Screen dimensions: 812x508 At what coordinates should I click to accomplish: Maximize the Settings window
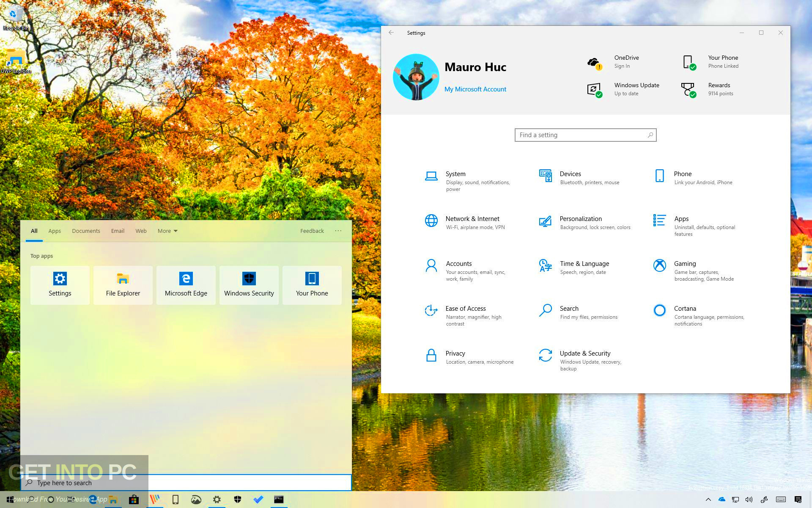pyautogui.click(x=761, y=33)
